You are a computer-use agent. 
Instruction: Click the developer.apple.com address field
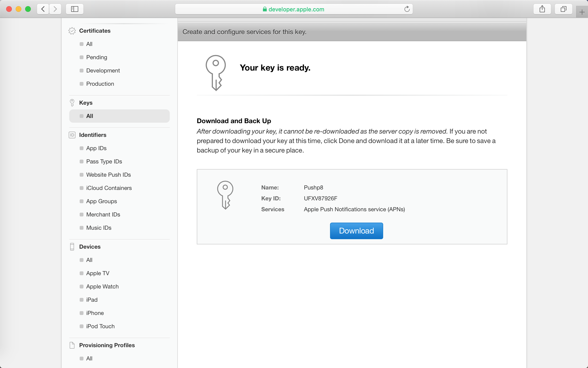point(294,9)
